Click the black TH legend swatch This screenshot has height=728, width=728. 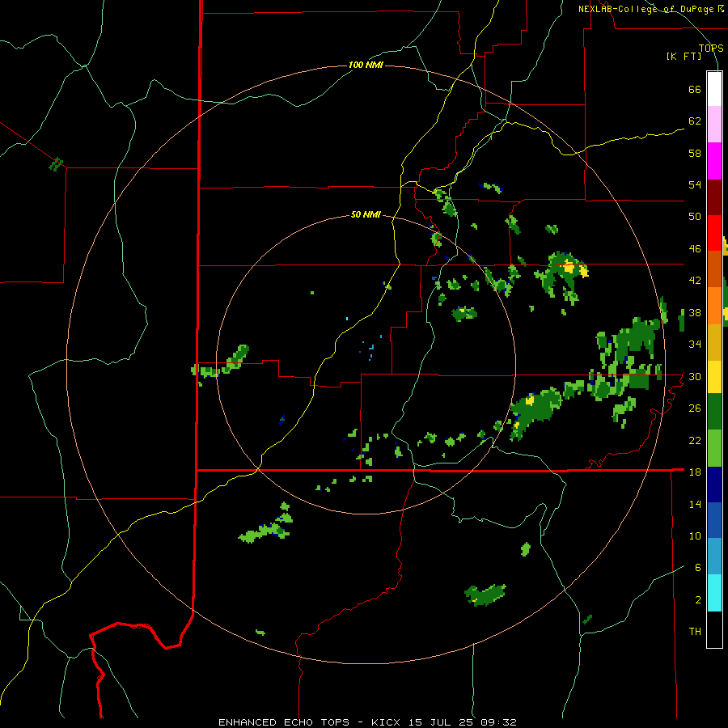pyautogui.click(x=714, y=629)
